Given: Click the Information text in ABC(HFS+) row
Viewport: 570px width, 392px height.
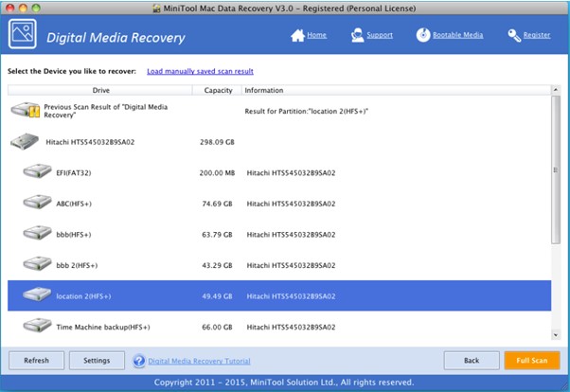Looking at the screenshot, I should point(291,204).
